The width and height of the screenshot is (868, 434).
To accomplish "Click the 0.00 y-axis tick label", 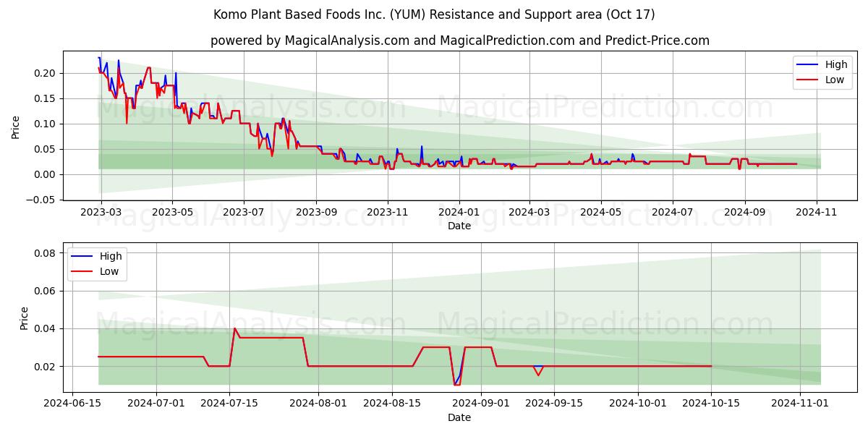I will pos(46,174).
